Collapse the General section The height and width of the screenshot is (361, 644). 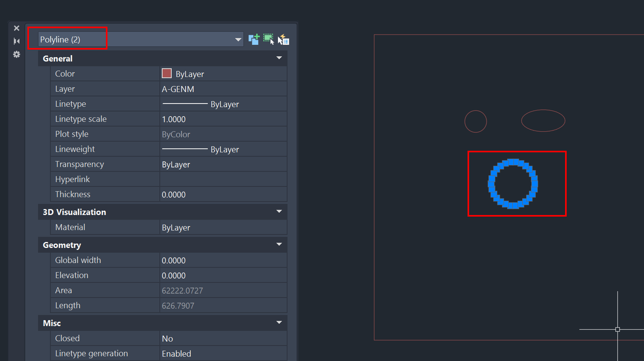coord(279,58)
